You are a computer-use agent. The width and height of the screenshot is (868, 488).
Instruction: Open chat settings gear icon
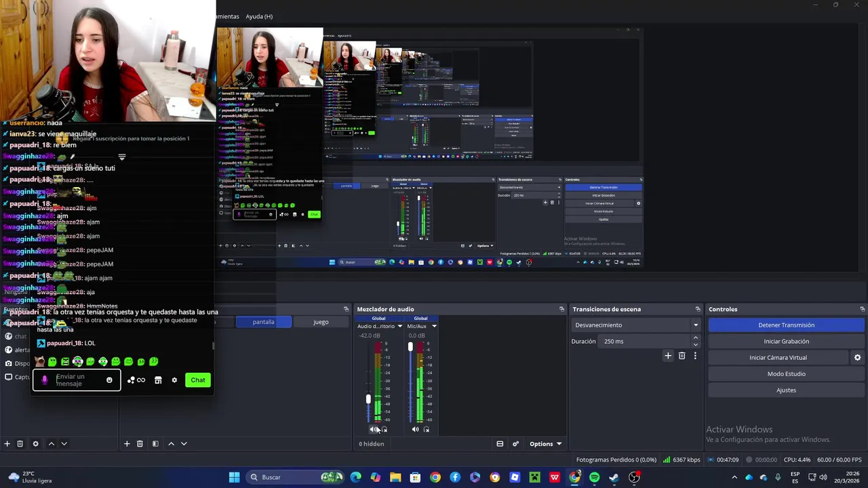pyautogui.click(x=174, y=380)
